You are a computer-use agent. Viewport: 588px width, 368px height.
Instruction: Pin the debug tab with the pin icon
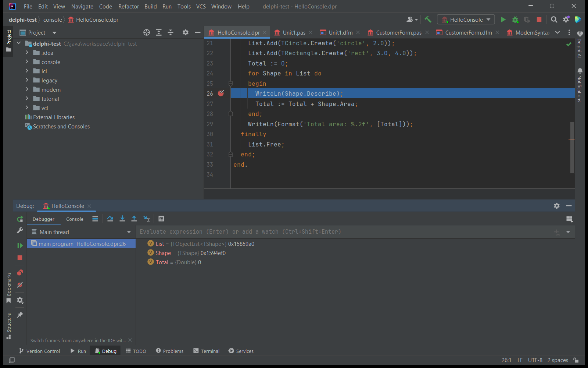click(x=20, y=315)
